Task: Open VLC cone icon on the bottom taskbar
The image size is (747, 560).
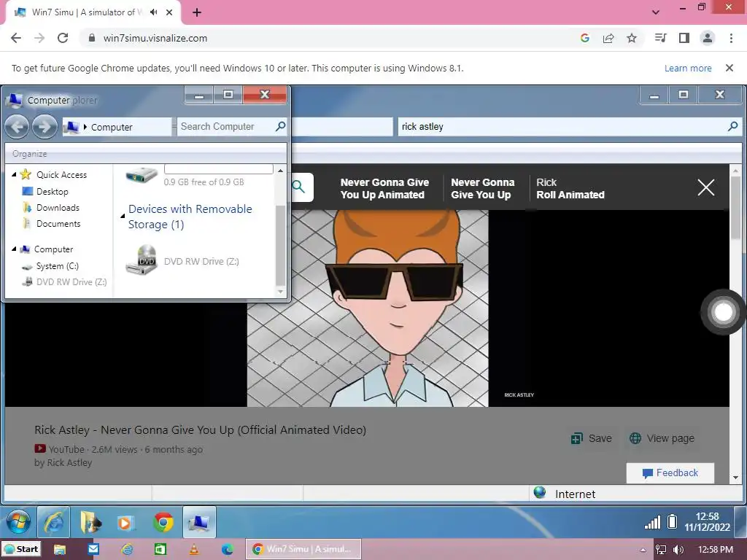Action: [194, 549]
